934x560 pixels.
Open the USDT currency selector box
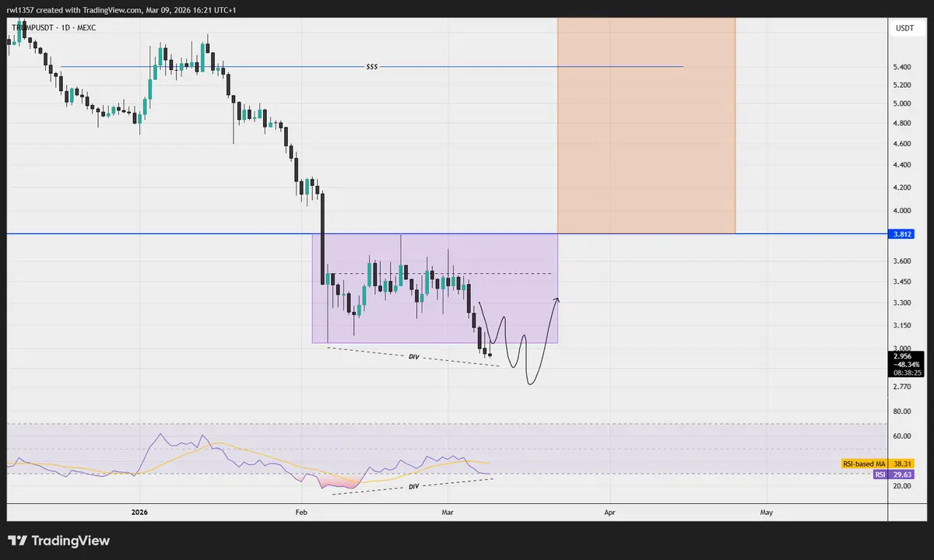pos(905,28)
